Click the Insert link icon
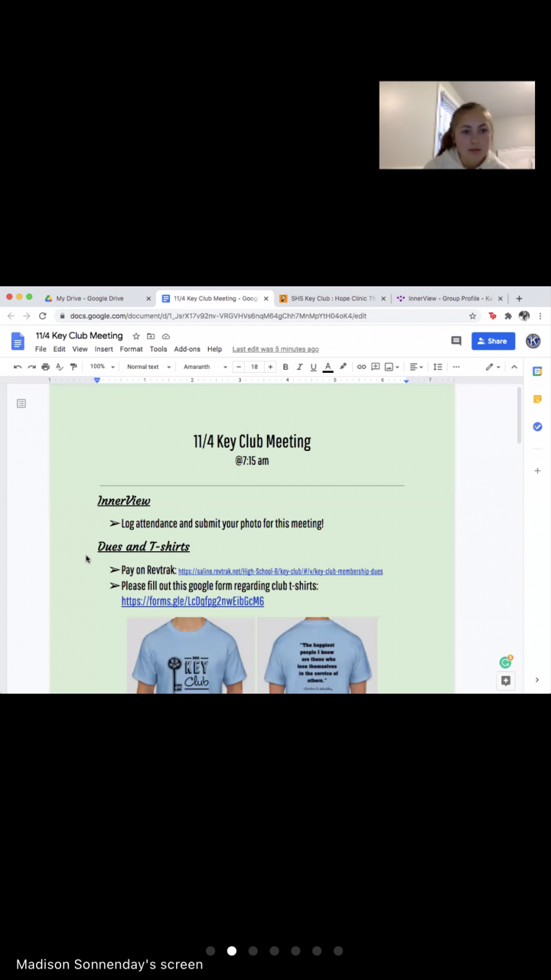 click(361, 367)
